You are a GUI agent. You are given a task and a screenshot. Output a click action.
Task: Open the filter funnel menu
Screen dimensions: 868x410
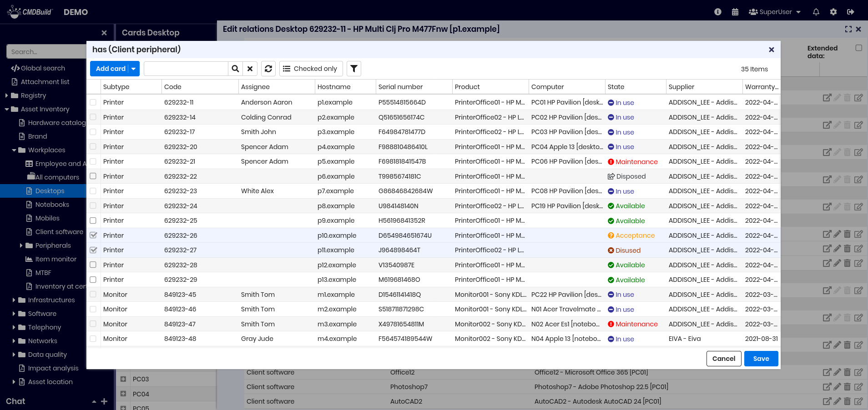coord(354,69)
